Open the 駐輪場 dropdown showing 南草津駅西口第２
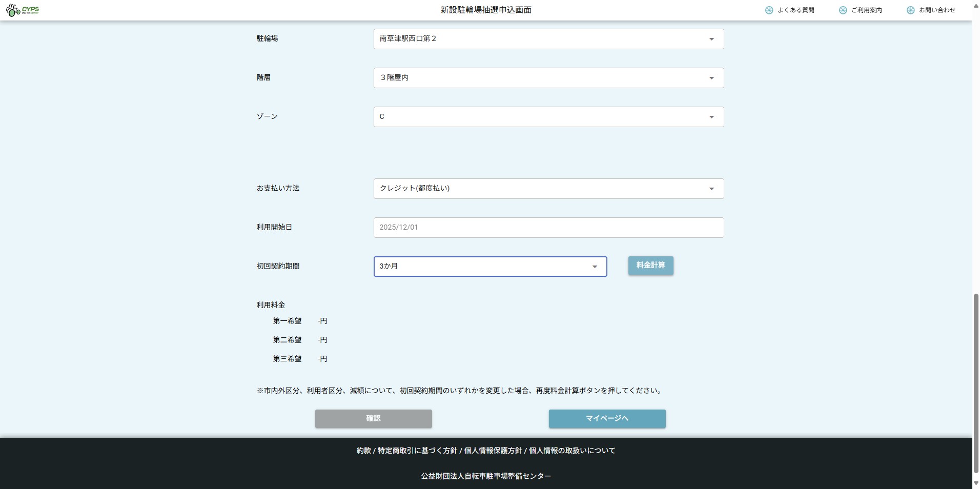 pyautogui.click(x=548, y=39)
